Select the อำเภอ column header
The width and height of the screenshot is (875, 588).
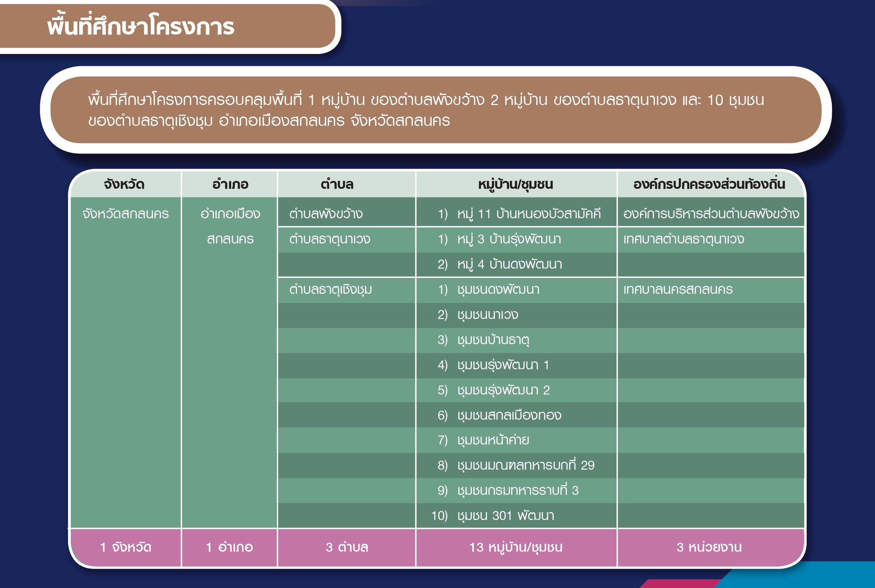click(230, 184)
